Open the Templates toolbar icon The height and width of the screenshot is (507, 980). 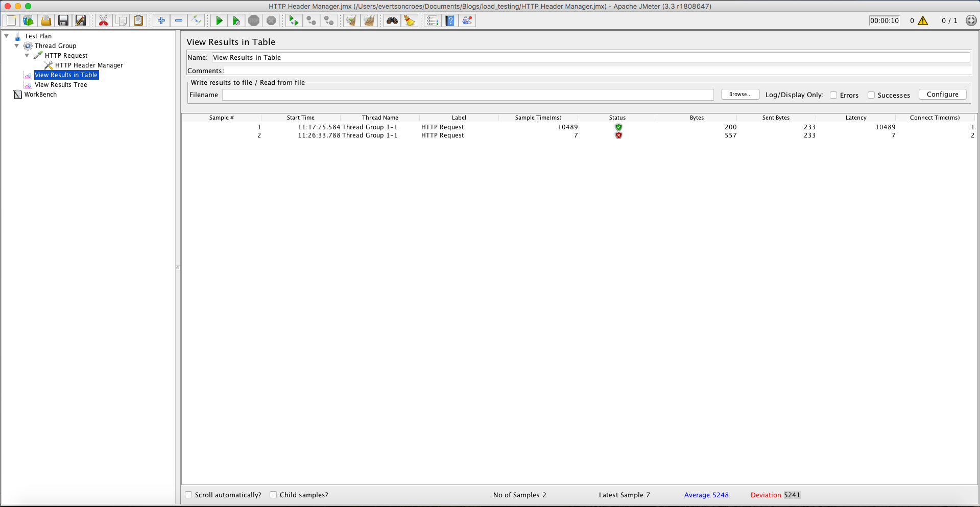pyautogui.click(x=28, y=20)
